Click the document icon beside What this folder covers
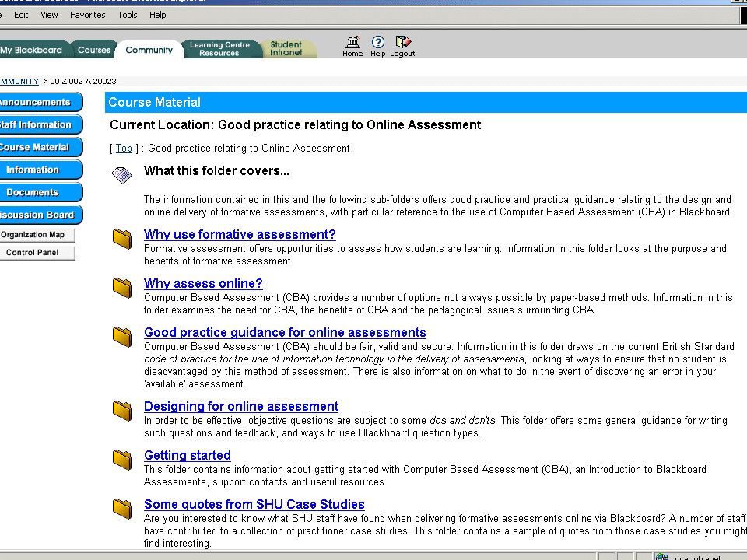This screenshot has width=747, height=560. 121,175
